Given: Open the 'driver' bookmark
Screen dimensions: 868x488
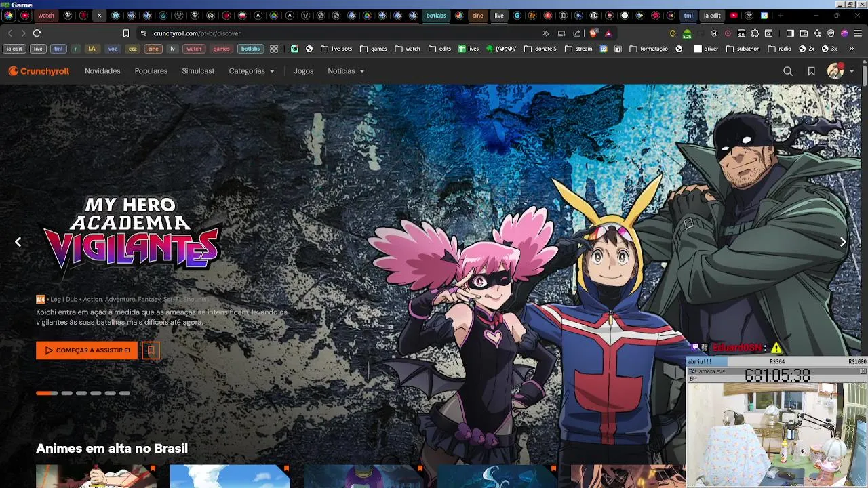Looking at the screenshot, I should point(706,49).
